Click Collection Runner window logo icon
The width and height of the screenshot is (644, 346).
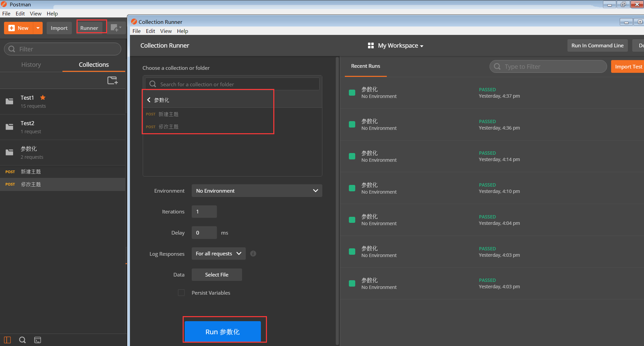pyautogui.click(x=134, y=22)
